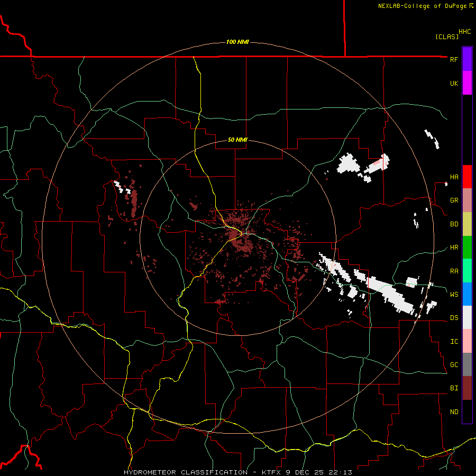
Task: Click the GR legend label
Action: click(454, 200)
